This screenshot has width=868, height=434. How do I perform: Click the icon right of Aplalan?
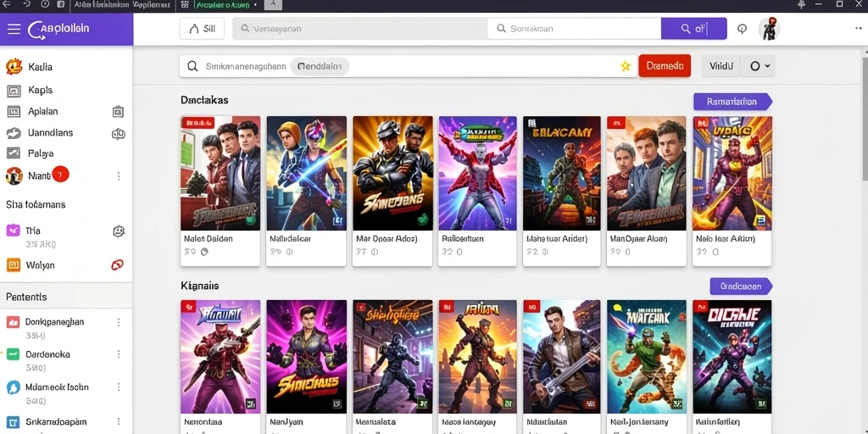[x=118, y=112]
